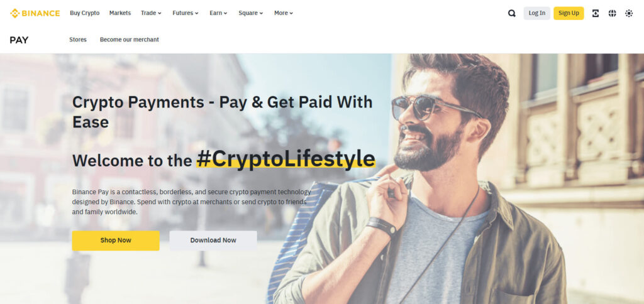Click the yellow Sign Up button
This screenshot has height=304, width=644.
[x=569, y=13]
